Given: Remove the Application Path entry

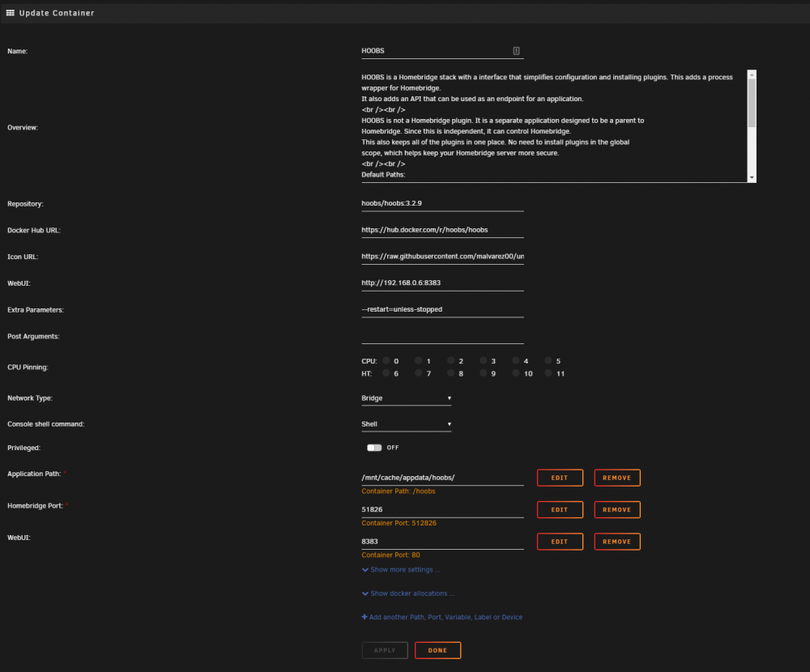Looking at the screenshot, I should point(617,478).
